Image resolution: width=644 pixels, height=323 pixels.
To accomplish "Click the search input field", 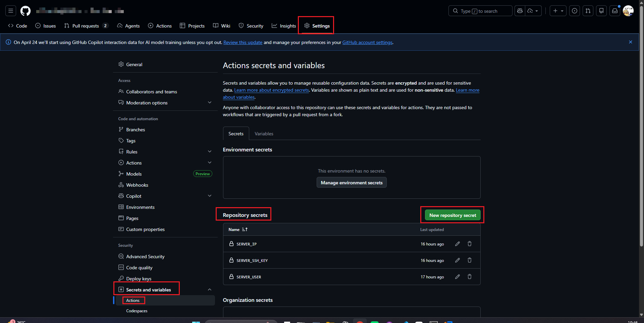I will (480, 11).
